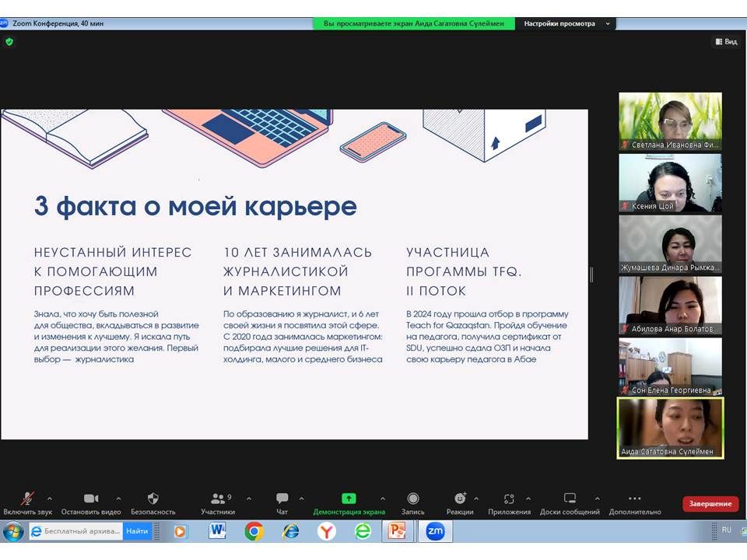
Task: Open the Apps icon in toolbar
Action: pyautogui.click(x=509, y=499)
